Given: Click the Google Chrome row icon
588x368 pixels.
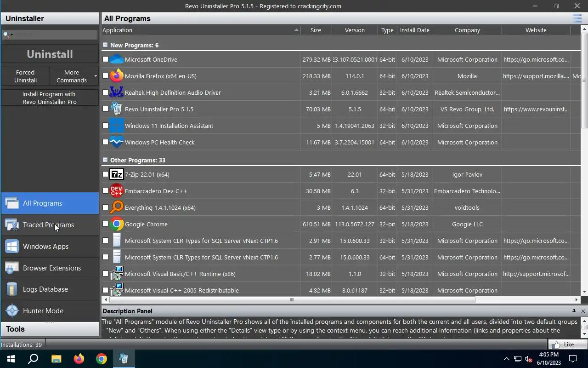Looking at the screenshot, I should (117, 224).
